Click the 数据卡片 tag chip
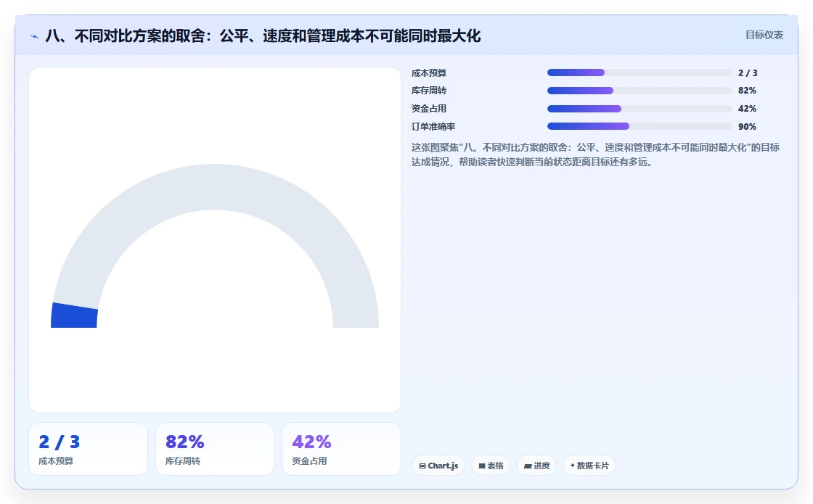The height and width of the screenshot is (504, 813). pyautogui.click(x=589, y=466)
